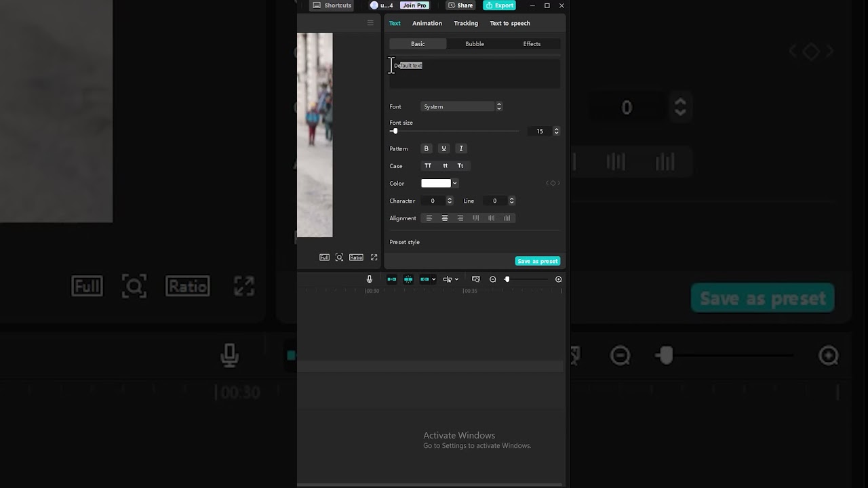868x488 pixels.
Task: Click the 00:35 timeline ruler mark
Action: coord(470,291)
